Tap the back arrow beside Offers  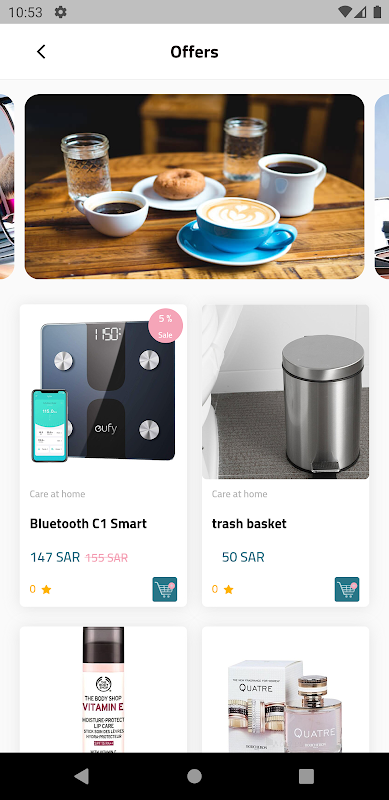[x=41, y=52]
